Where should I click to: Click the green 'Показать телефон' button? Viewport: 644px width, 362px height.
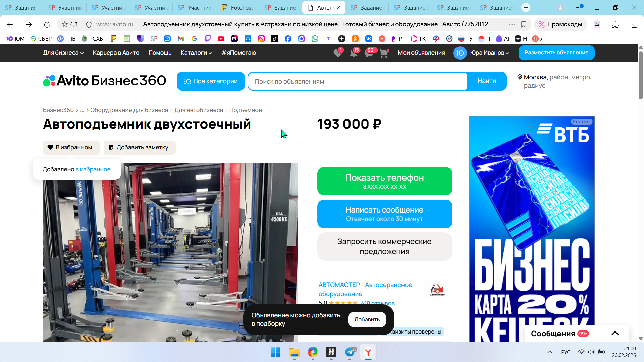pyautogui.click(x=384, y=181)
